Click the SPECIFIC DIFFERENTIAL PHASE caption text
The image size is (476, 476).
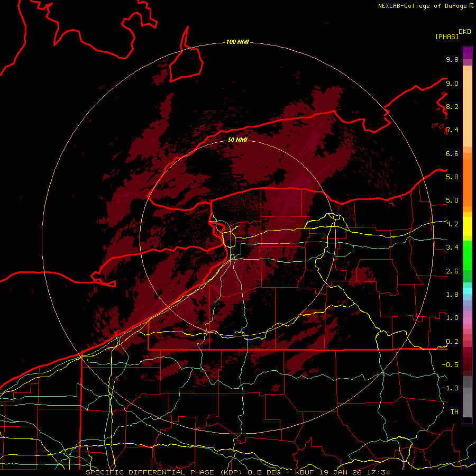tap(150, 472)
